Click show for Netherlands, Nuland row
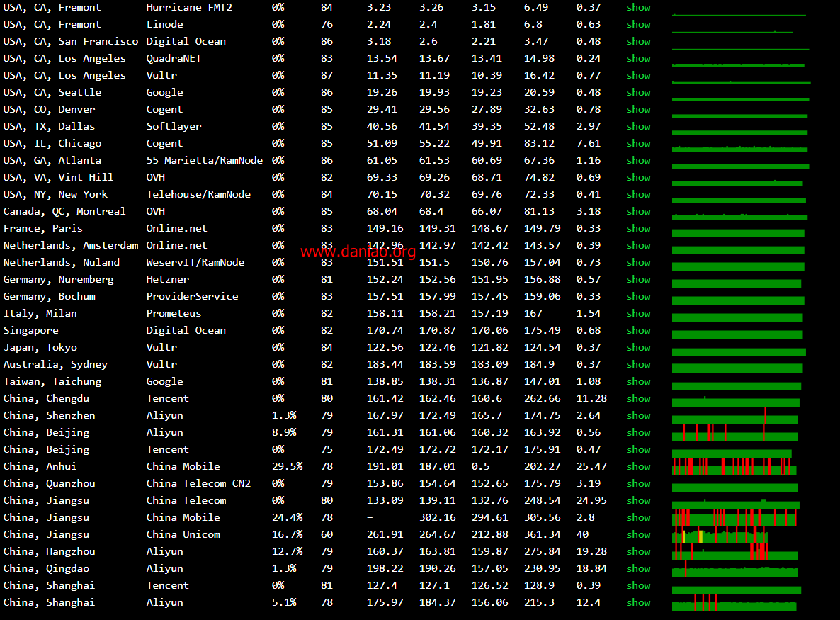Viewport: 840px width, 620px height. [x=638, y=263]
